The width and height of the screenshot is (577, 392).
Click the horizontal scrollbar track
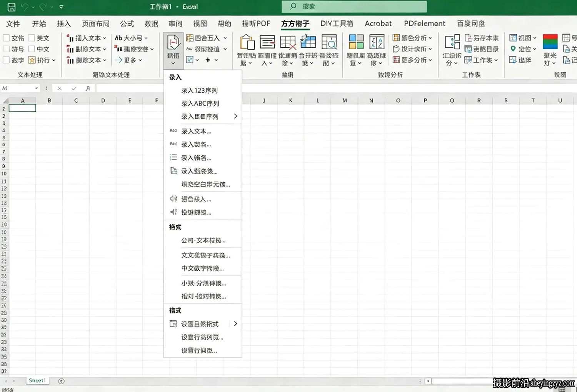462,381
